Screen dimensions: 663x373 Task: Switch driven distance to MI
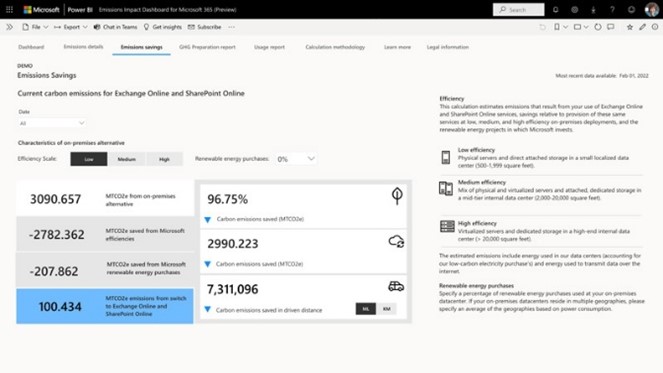click(x=366, y=309)
